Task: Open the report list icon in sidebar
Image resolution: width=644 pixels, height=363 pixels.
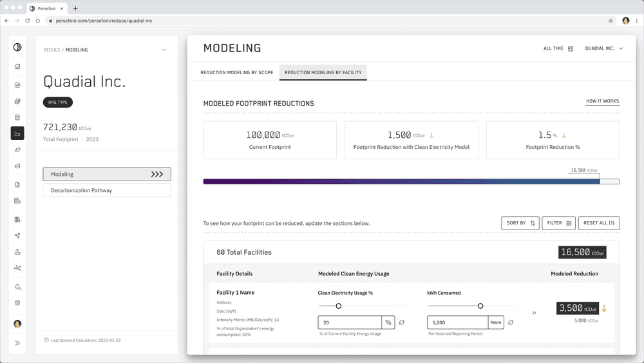Action: pyautogui.click(x=17, y=201)
